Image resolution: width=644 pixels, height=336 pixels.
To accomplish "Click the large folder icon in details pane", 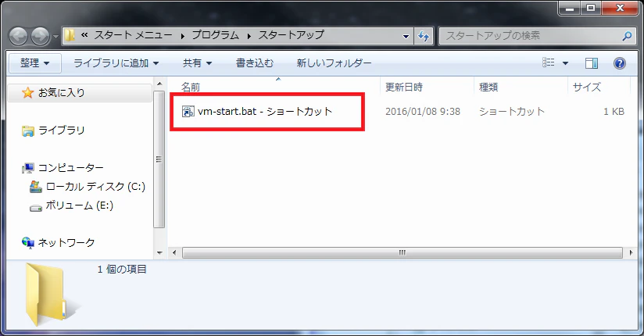I will tap(52, 295).
